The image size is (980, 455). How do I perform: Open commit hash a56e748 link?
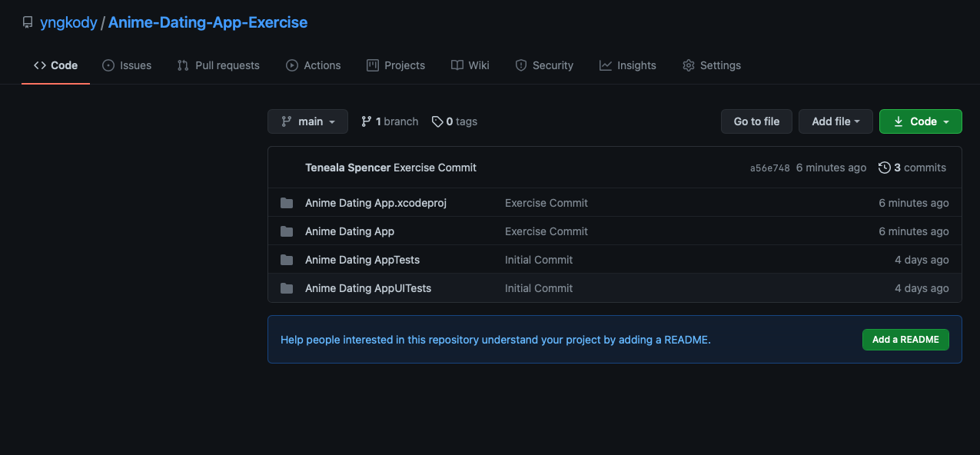pyautogui.click(x=769, y=168)
